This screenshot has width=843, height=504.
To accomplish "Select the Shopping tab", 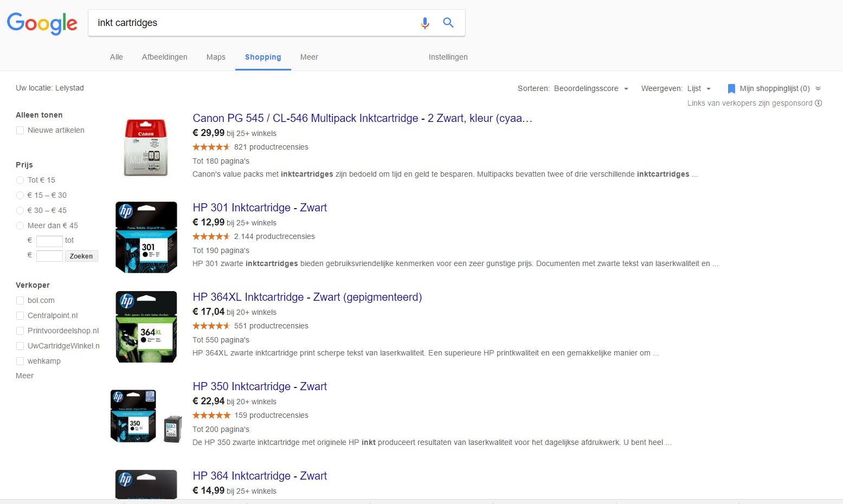I will tap(263, 57).
